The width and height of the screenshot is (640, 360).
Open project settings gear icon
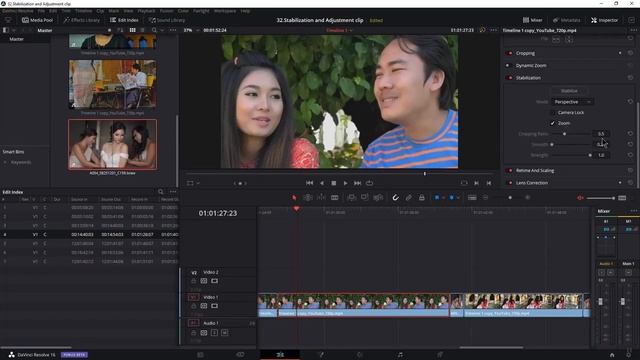(x=629, y=355)
